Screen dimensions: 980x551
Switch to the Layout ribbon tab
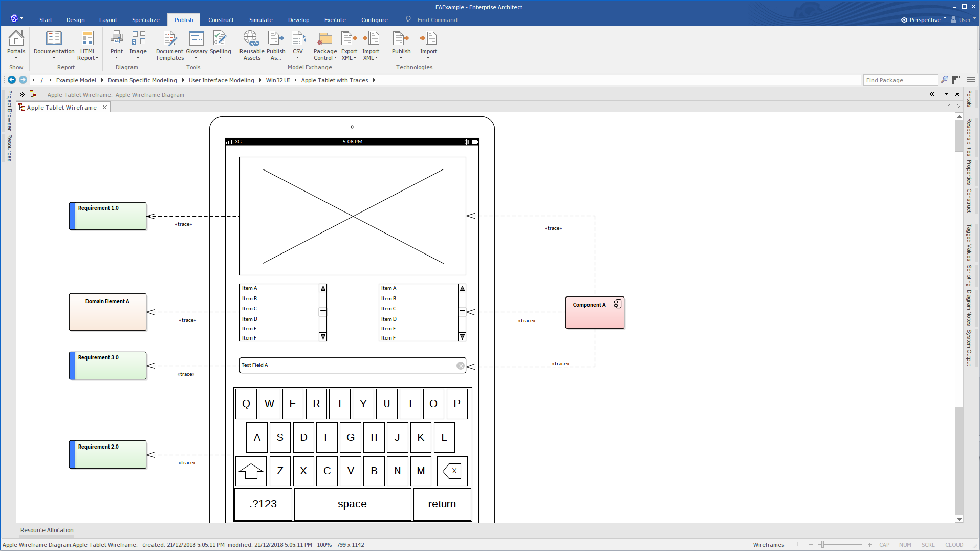coord(108,20)
